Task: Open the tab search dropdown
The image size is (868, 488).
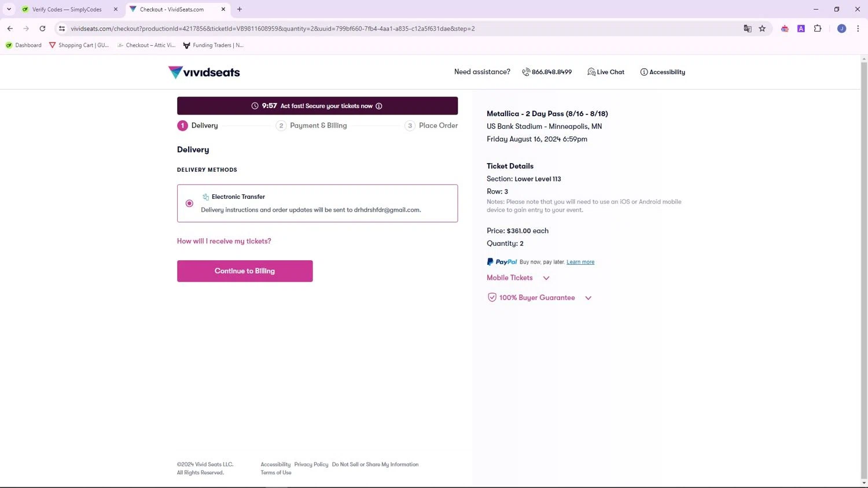Action: [x=9, y=9]
